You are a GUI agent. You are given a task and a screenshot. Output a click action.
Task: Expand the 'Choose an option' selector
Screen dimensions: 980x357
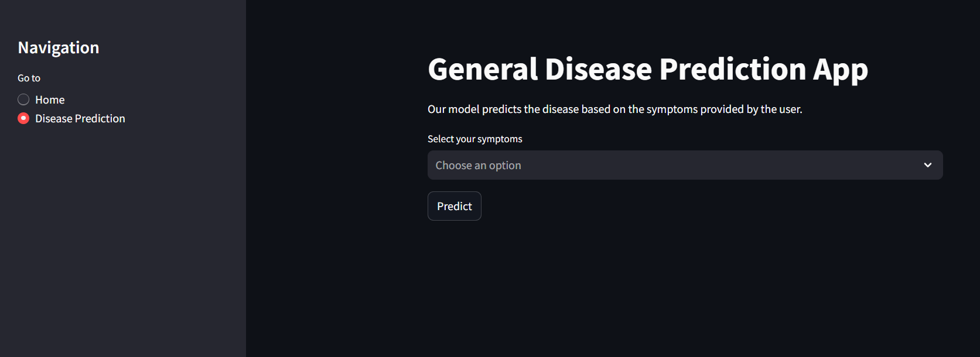644,165
